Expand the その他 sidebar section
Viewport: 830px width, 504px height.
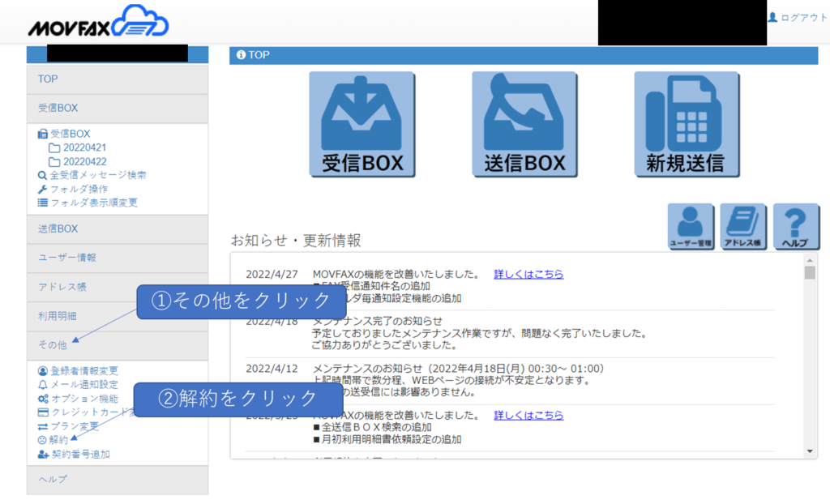click(118, 346)
